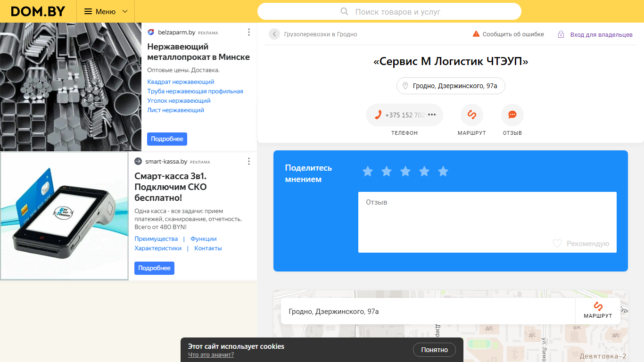Viewport: 644px width, 362px height.
Task: Open the Меню dropdown
Action: coord(106,11)
